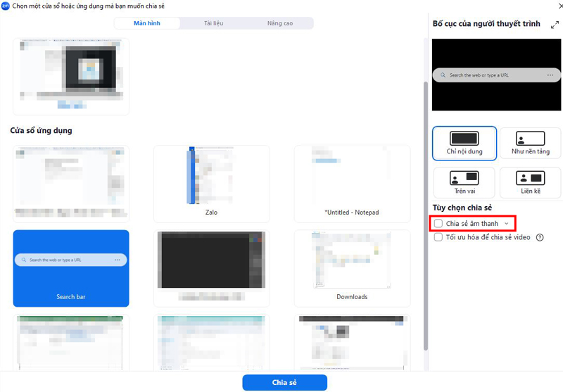Choose the '*Untitled - Notepad' window thumbnail
This screenshot has width=563, height=392.
click(352, 182)
